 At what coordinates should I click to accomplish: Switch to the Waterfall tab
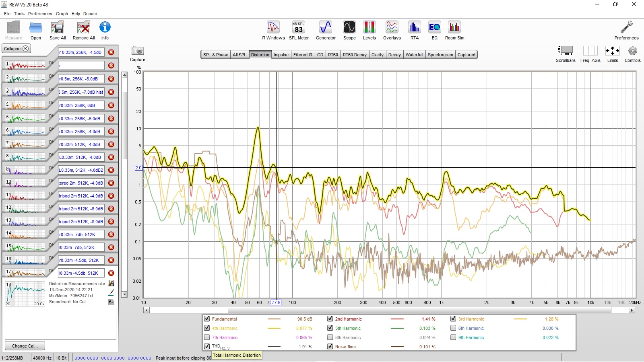(x=414, y=55)
